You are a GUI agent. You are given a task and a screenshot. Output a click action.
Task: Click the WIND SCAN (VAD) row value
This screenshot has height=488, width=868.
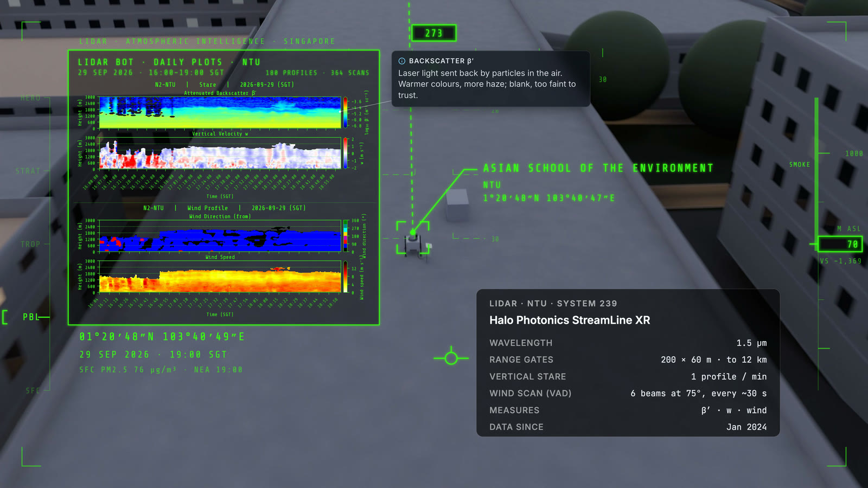[699, 393]
